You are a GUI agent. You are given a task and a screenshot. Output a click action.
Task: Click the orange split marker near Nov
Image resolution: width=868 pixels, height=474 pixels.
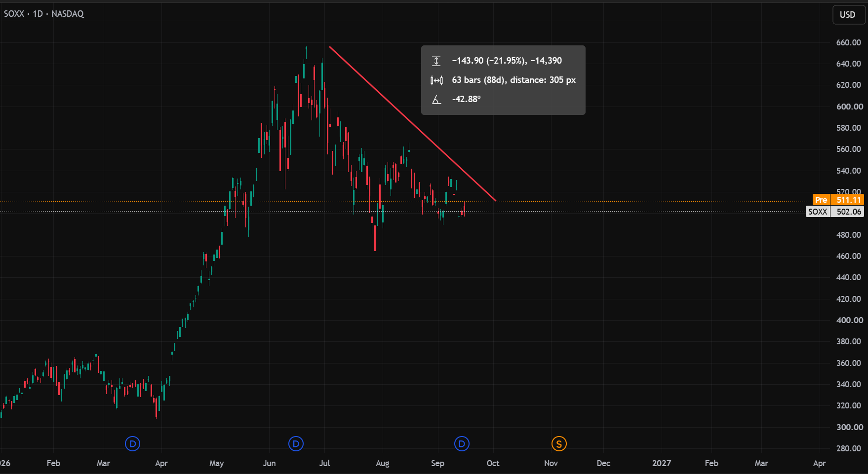point(559,444)
